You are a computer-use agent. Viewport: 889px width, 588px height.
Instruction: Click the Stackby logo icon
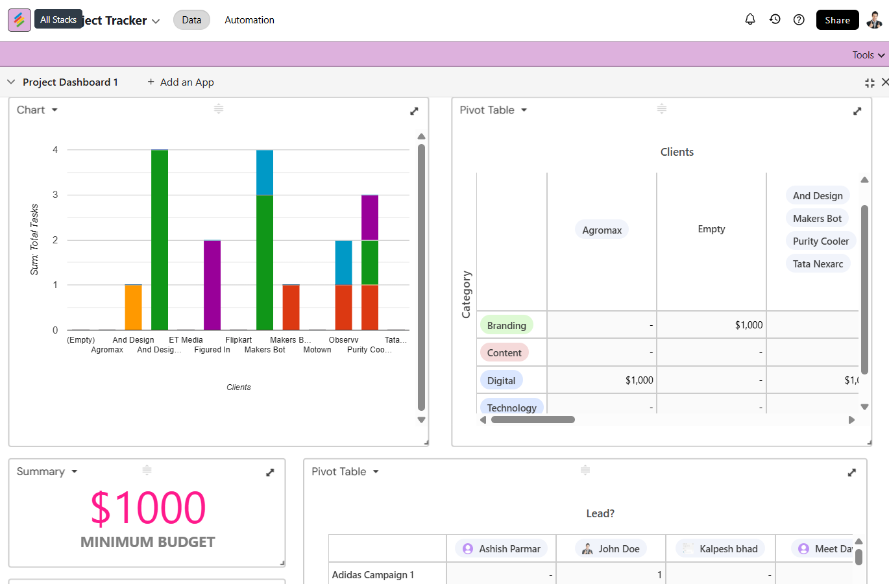point(19,20)
